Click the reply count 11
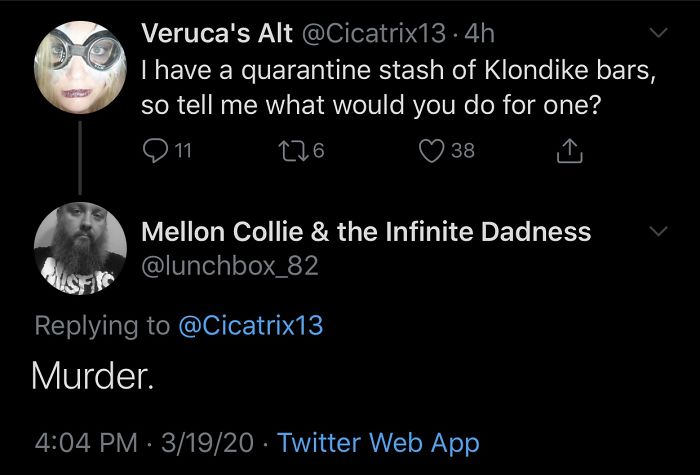The image size is (700, 475). click(x=181, y=151)
